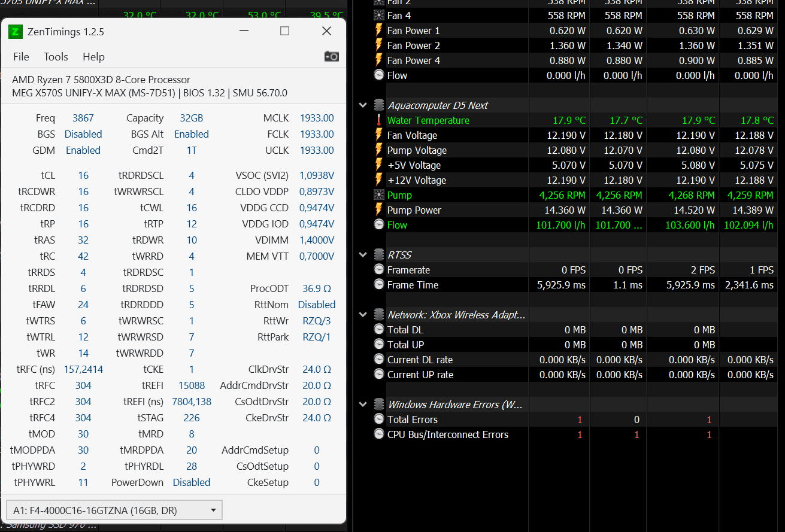Click the GDM Enabled value

(83, 150)
